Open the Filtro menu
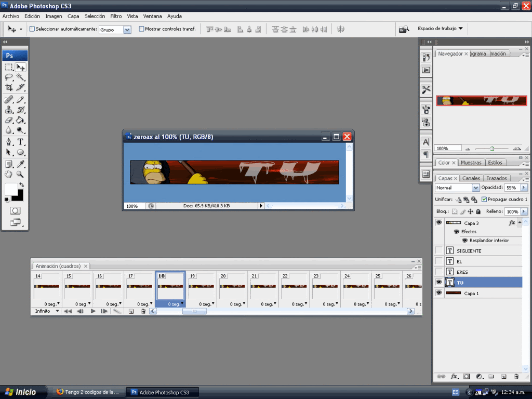Screen dimensions: 532x399 point(116,16)
